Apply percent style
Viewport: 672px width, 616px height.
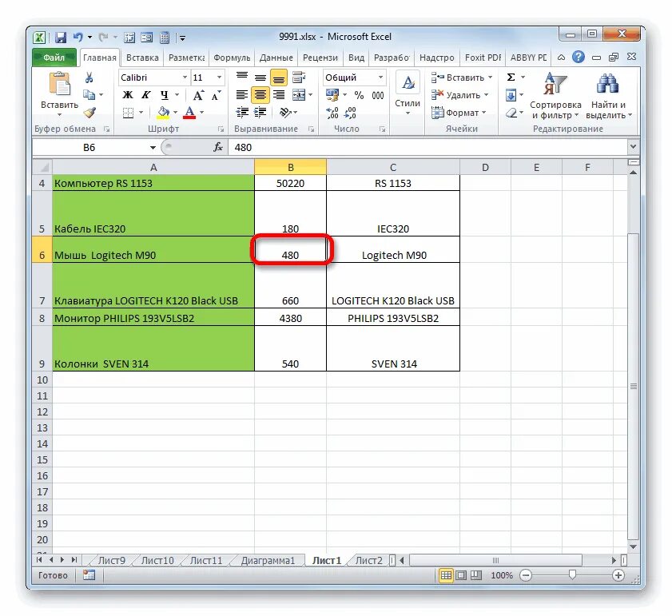(x=359, y=95)
